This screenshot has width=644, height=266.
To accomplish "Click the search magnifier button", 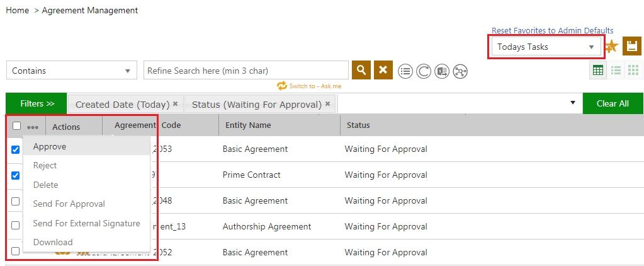I will pos(361,70).
